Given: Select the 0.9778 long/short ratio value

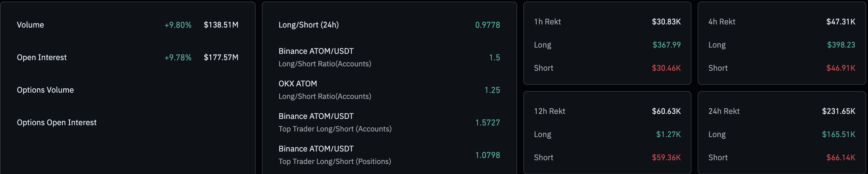Looking at the screenshot, I should point(487,25).
